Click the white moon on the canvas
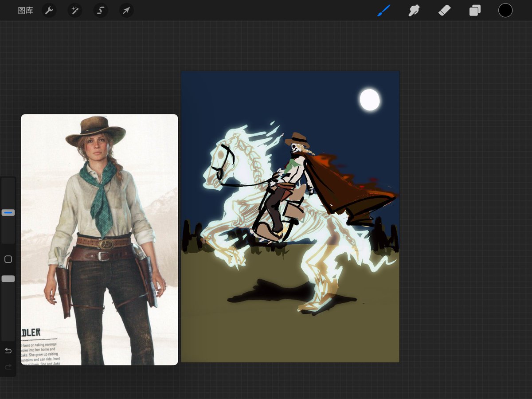This screenshot has width=532, height=399. [370, 100]
